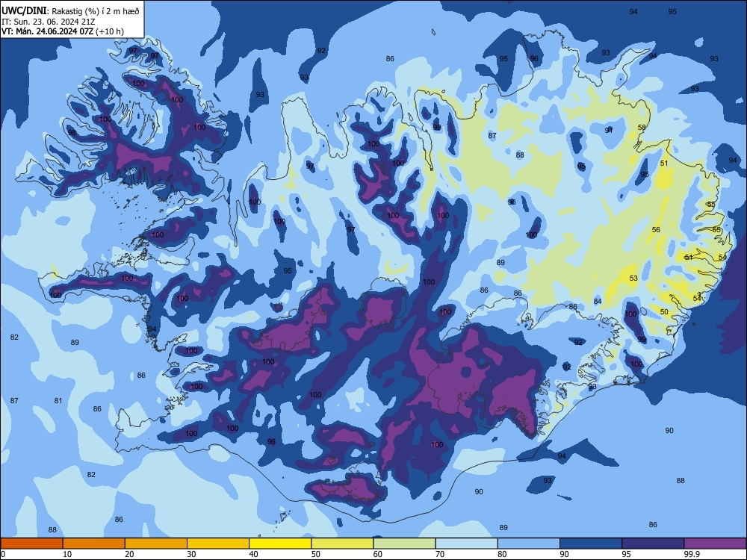Click the humidity value 58 on the map
Viewport: 747px width, 560px height.
tap(642, 127)
